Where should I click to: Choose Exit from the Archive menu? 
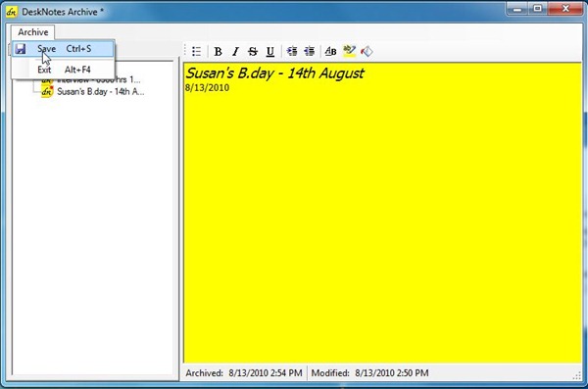pyautogui.click(x=63, y=70)
